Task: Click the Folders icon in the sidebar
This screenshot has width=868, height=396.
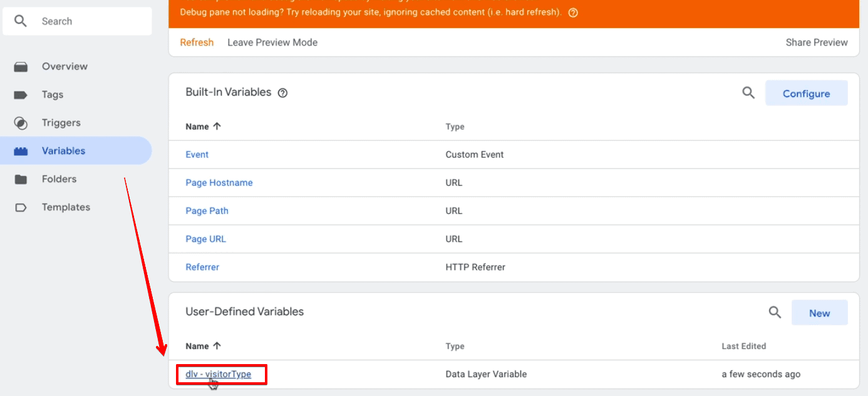Action: pos(21,179)
